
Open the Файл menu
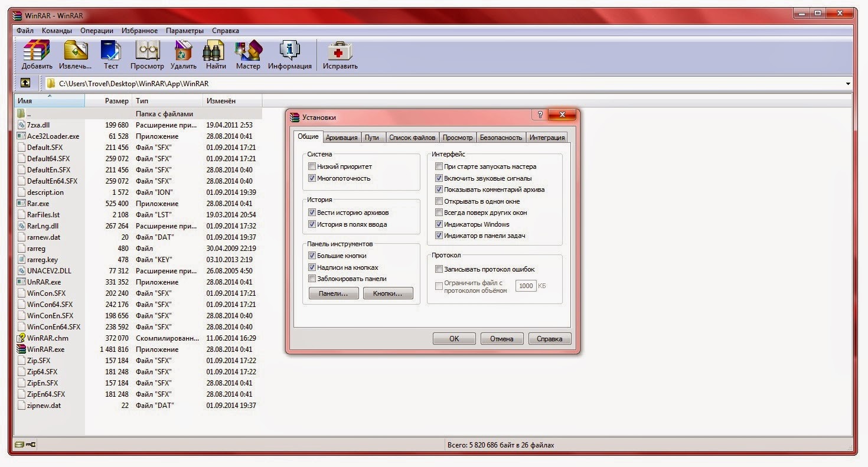[x=25, y=30]
